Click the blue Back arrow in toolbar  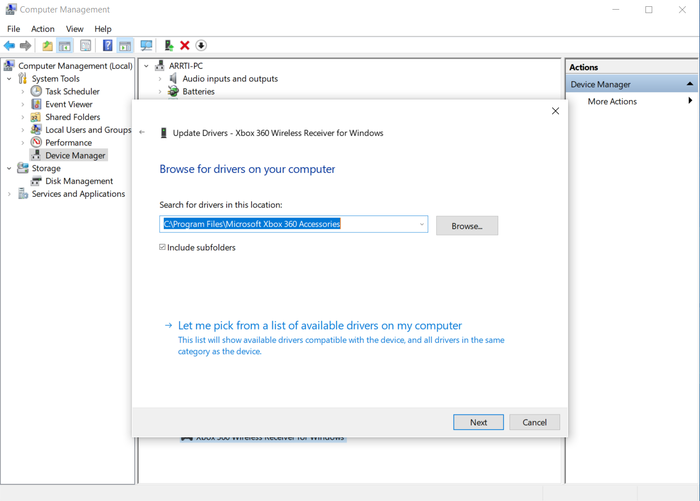9,46
